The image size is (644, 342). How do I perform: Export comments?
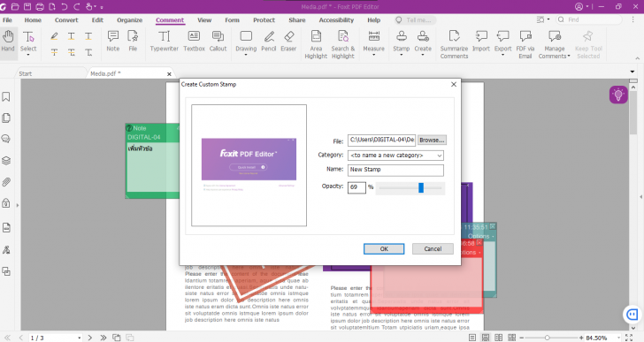pos(502,42)
